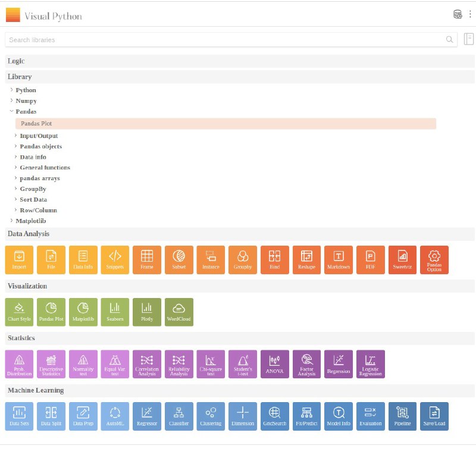Open the Import tile in Data Analysis

coord(19,260)
